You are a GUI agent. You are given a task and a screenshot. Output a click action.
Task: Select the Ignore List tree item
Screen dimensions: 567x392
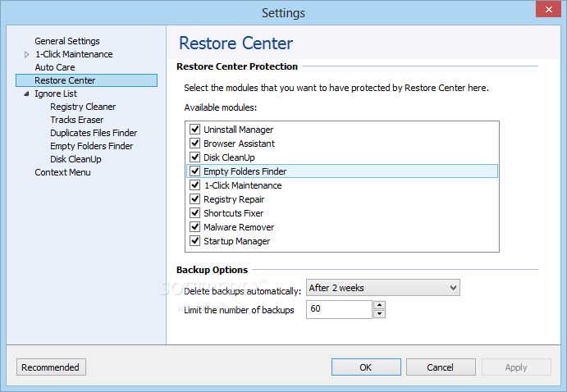tap(56, 94)
